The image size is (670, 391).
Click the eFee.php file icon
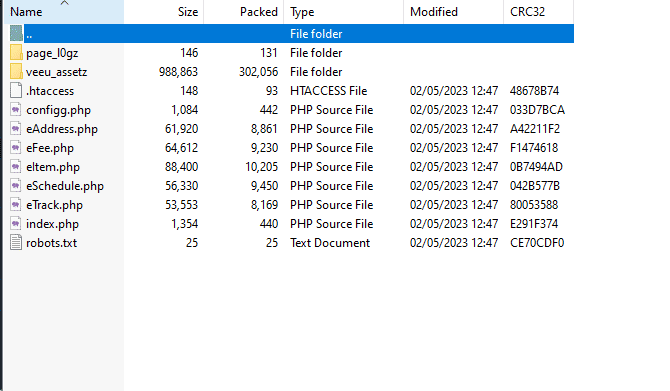[16, 148]
